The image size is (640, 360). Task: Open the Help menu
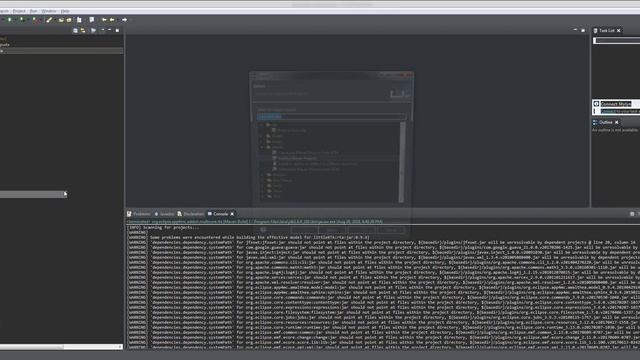(65, 11)
